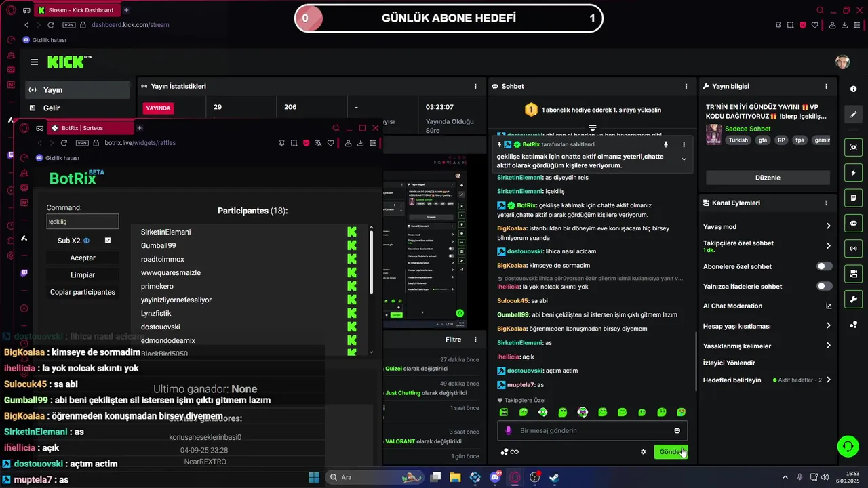Click the BotRix address bar URL
The height and width of the screenshot is (488, 868).
coord(140,143)
